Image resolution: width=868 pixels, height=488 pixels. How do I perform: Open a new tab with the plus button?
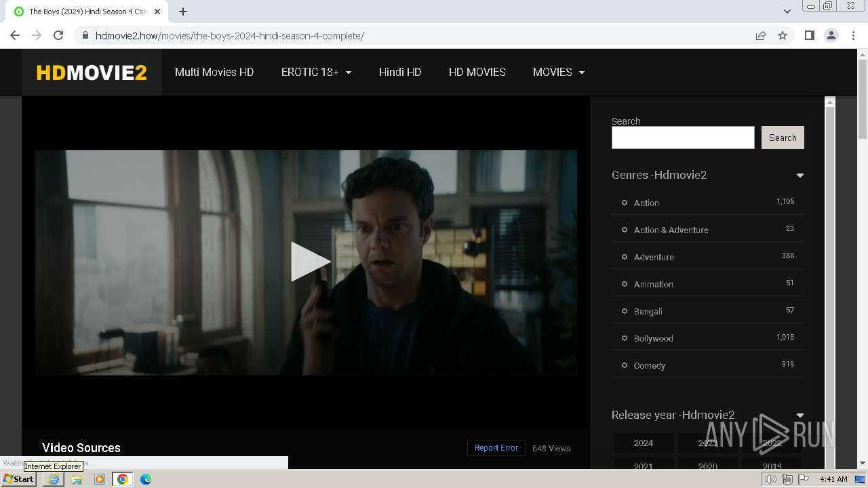[182, 12]
